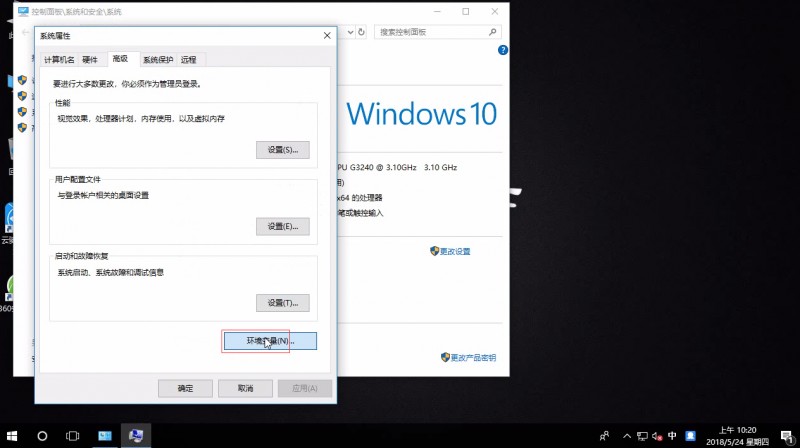This screenshot has height=448, width=800.
Task: Open user profiles 设置(E)... button
Action: 283,227
